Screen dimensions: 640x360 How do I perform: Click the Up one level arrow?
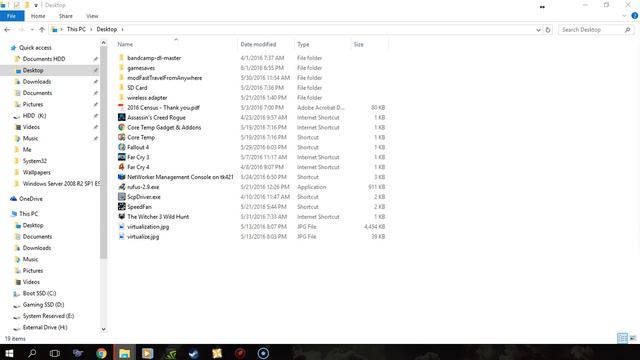[42, 29]
